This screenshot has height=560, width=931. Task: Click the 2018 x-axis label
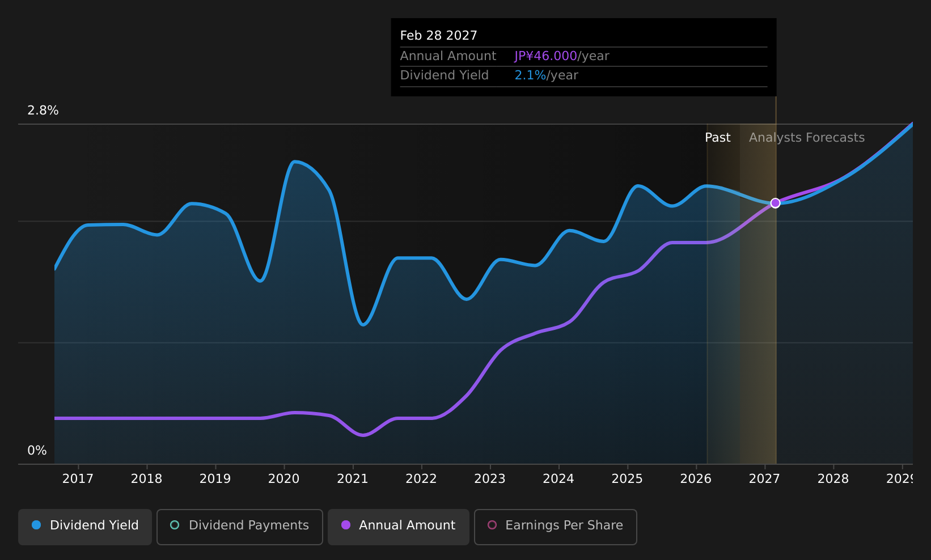coord(146,479)
